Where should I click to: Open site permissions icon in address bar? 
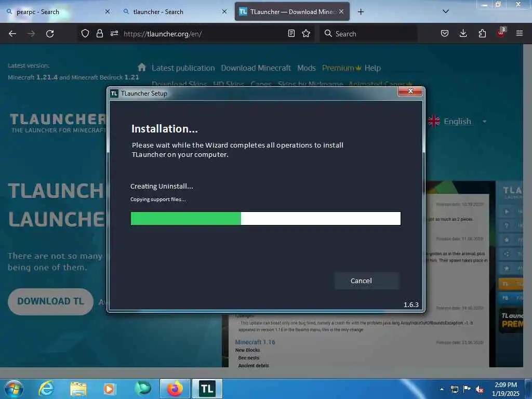point(114,33)
